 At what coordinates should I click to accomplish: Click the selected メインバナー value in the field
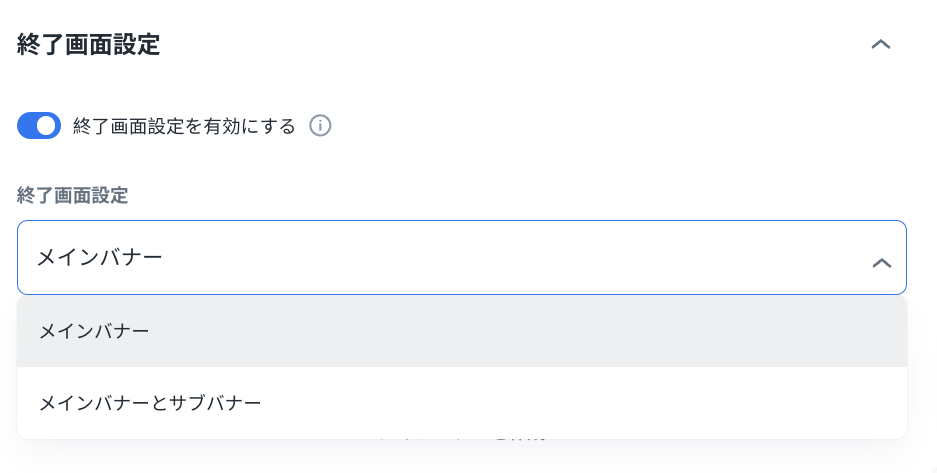click(x=99, y=258)
